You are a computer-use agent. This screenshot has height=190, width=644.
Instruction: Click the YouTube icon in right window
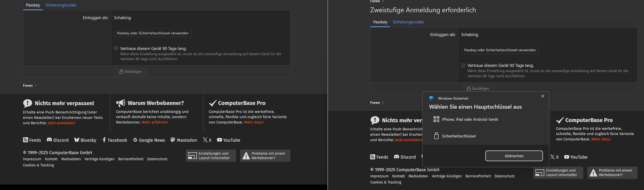coord(567,157)
